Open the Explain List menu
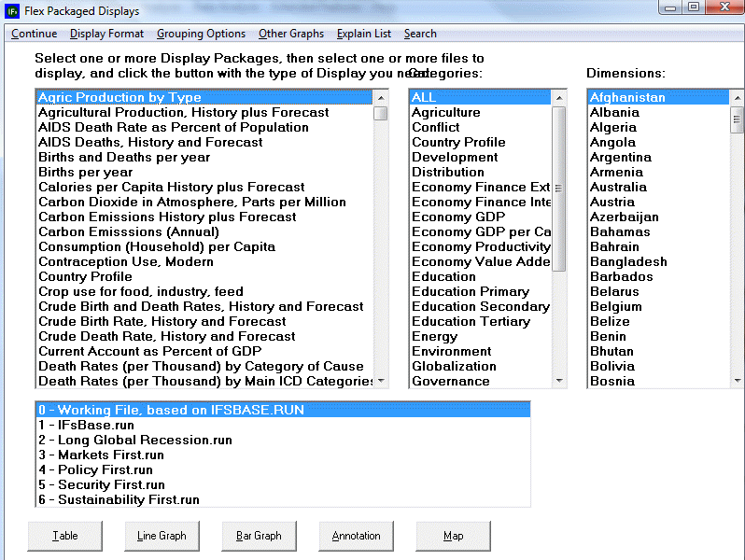Image resolution: width=745 pixels, height=560 pixels. (x=364, y=34)
